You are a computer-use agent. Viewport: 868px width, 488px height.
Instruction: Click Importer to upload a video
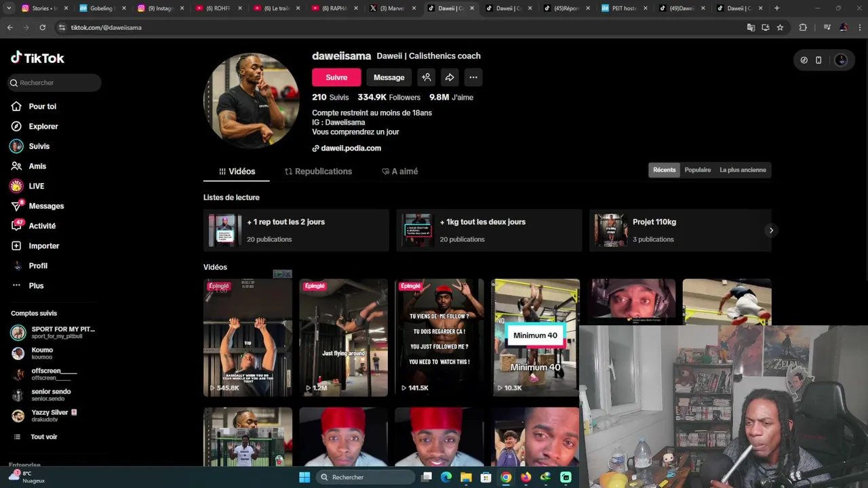tap(43, 246)
